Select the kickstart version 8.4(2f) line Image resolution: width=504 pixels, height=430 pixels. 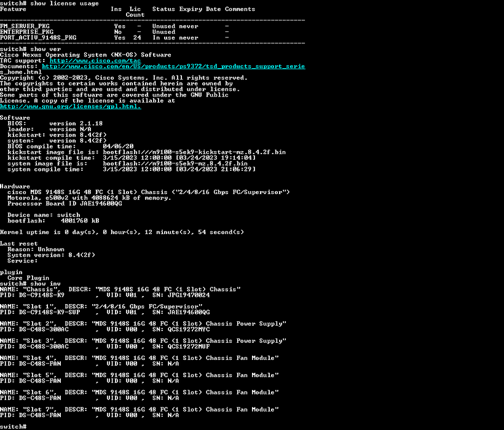click(57, 135)
